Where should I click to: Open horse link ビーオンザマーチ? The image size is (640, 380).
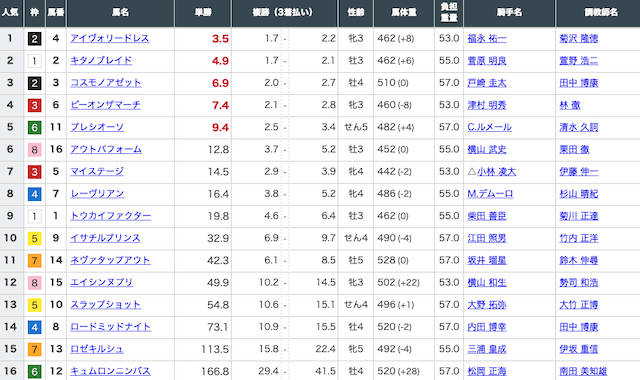(x=105, y=105)
